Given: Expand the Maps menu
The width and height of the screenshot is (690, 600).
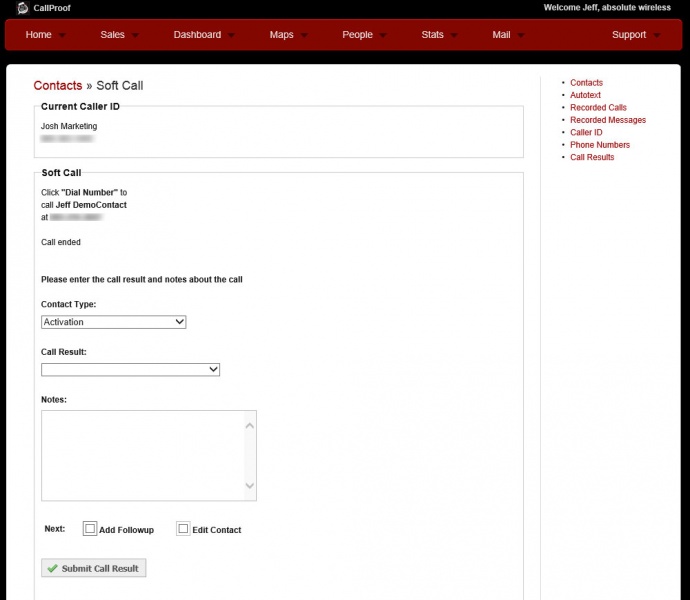Looking at the screenshot, I should click(x=282, y=35).
